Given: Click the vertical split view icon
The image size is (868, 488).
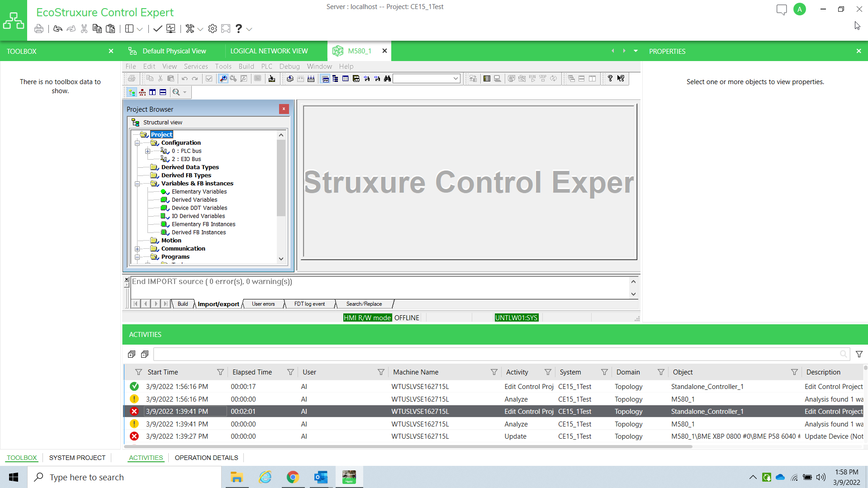Looking at the screenshot, I should [152, 92].
